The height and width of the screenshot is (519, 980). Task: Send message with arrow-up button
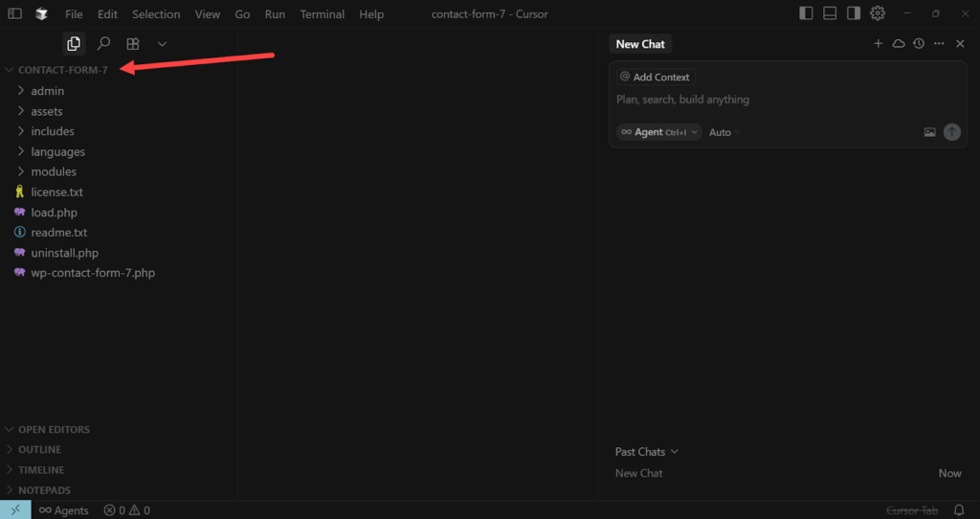[x=952, y=132]
